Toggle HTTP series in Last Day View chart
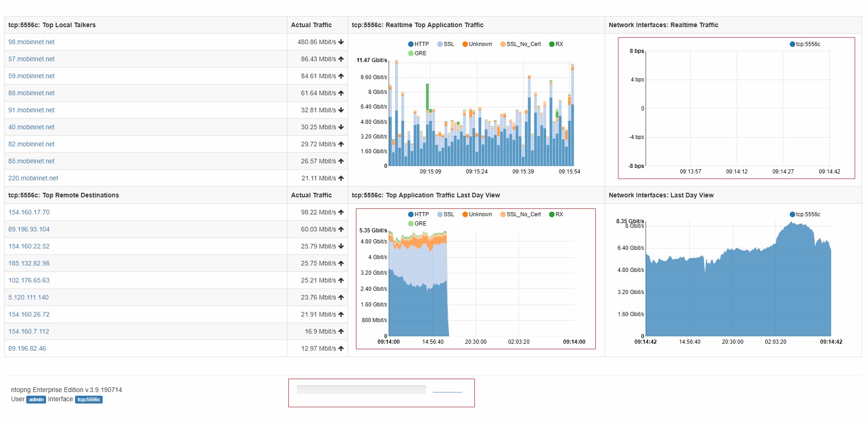The image size is (868, 421). tap(418, 214)
